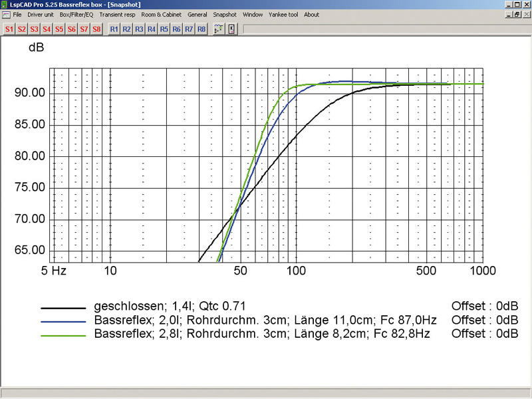Click the '1000' frequency axis label

coord(483,271)
